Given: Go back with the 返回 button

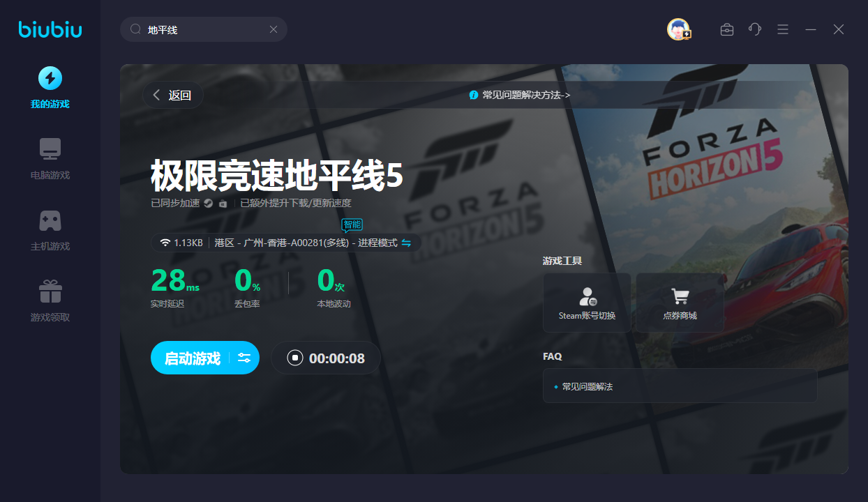Looking at the screenshot, I should [x=173, y=96].
